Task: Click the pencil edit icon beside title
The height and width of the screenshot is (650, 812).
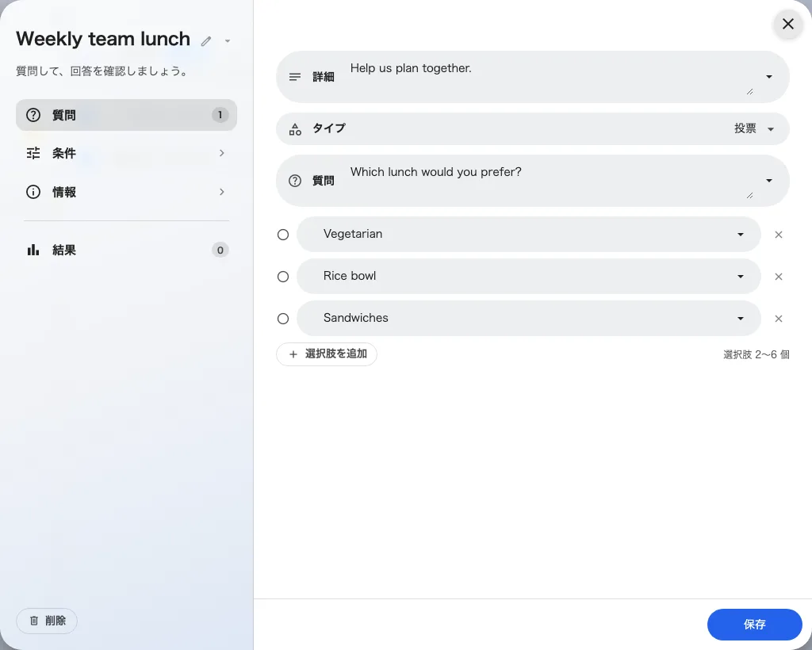Action: [x=206, y=41]
